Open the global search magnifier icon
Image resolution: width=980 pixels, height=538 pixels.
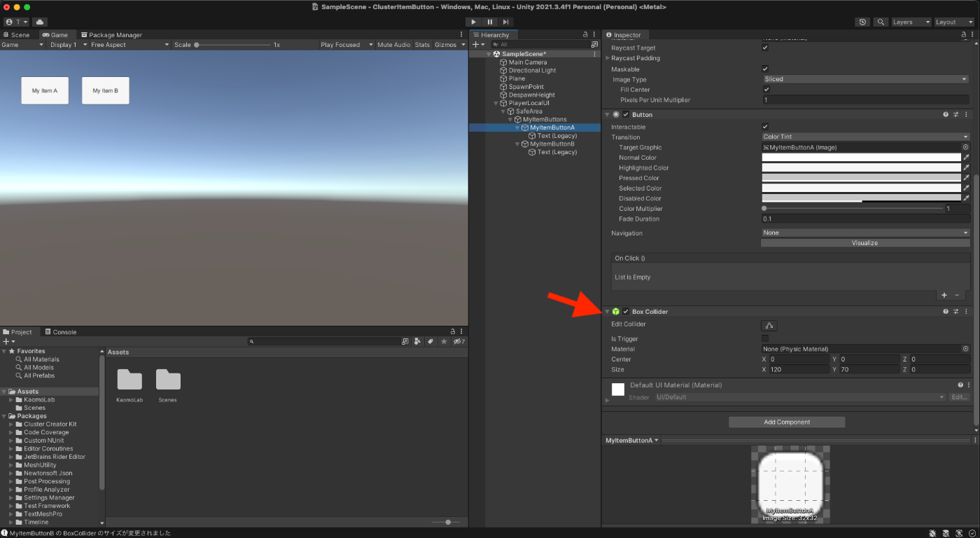[x=881, y=22]
